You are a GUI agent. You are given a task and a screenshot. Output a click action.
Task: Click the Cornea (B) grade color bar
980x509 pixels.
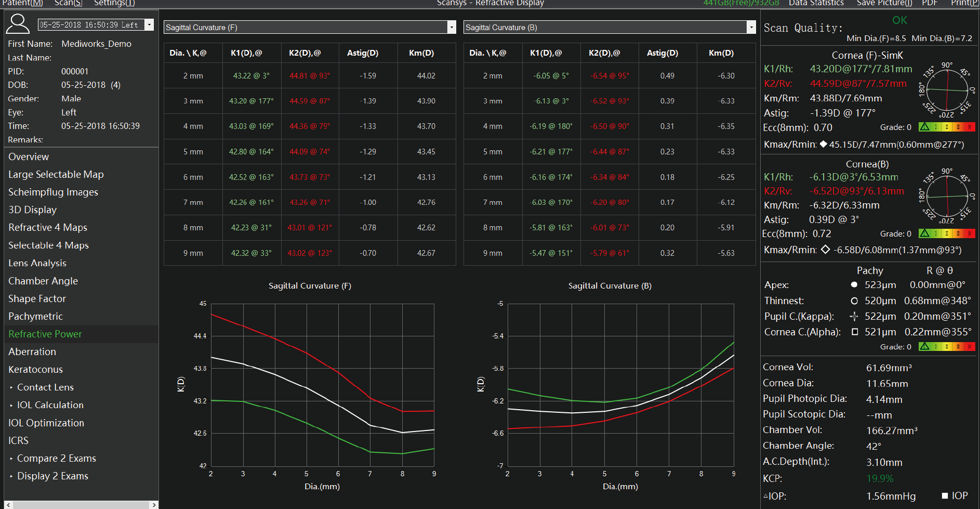tap(947, 233)
